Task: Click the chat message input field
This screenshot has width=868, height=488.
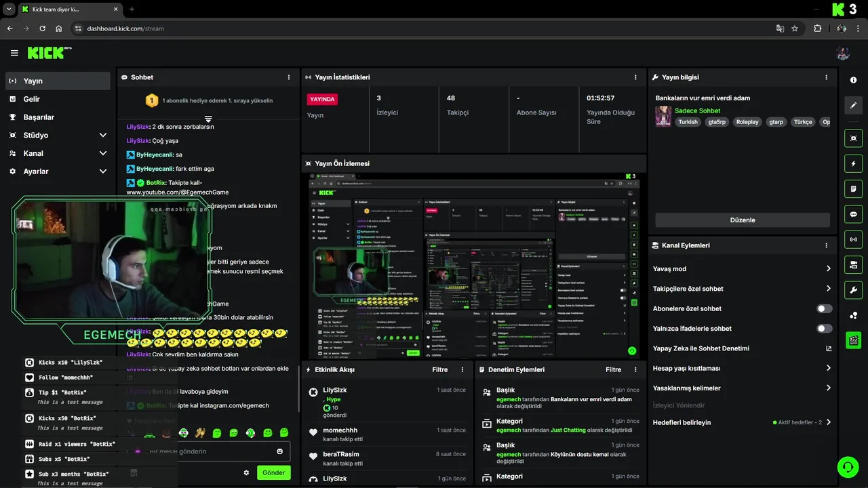Action: point(207,451)
